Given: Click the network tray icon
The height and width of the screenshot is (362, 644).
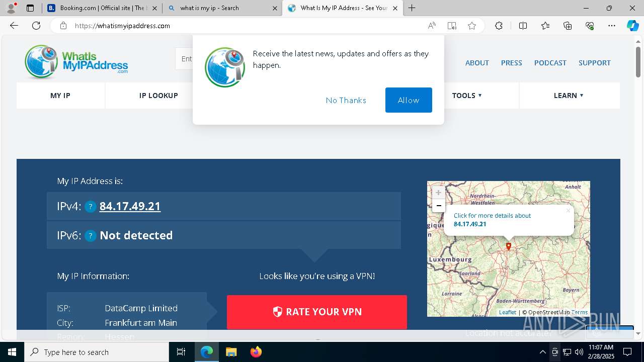Looking at the screenshot, I should click(567, 352).
